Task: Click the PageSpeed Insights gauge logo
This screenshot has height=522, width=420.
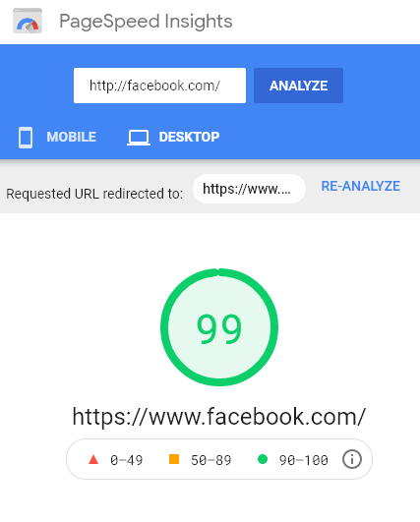Action: (x=28, y=21)
